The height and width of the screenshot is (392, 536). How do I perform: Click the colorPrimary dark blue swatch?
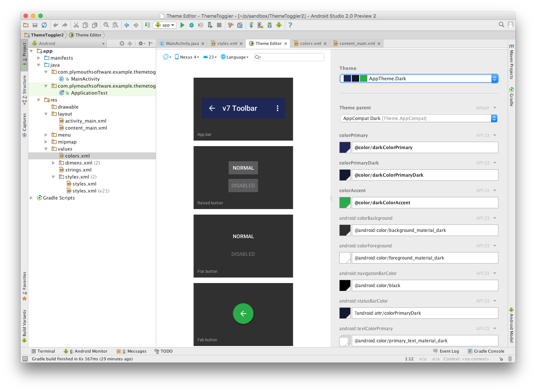pyautogui.click(x=345, y=147)
